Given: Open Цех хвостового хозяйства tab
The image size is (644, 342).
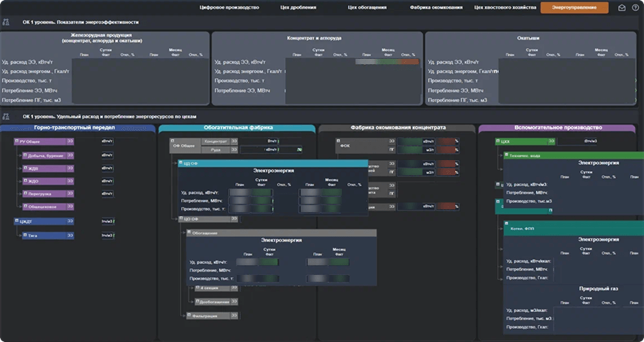Looking at the screenshot, I should click(x=505, y=8).
